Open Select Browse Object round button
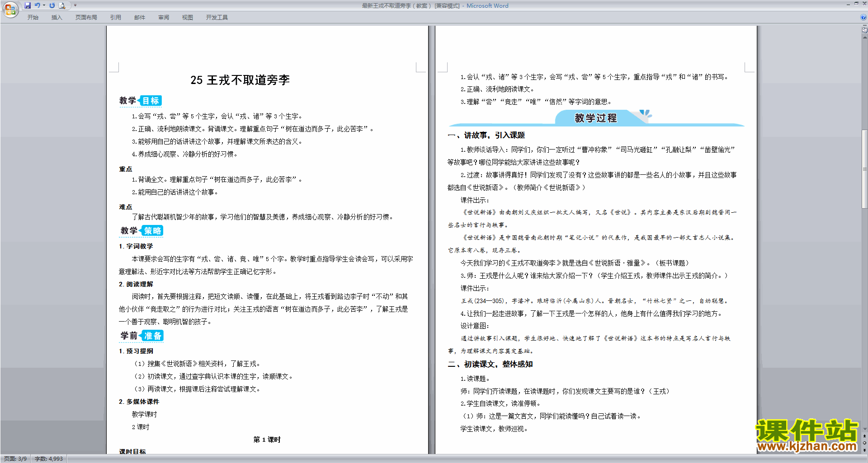The width and height of the screenshot is (868, 463). coord(864,443)
